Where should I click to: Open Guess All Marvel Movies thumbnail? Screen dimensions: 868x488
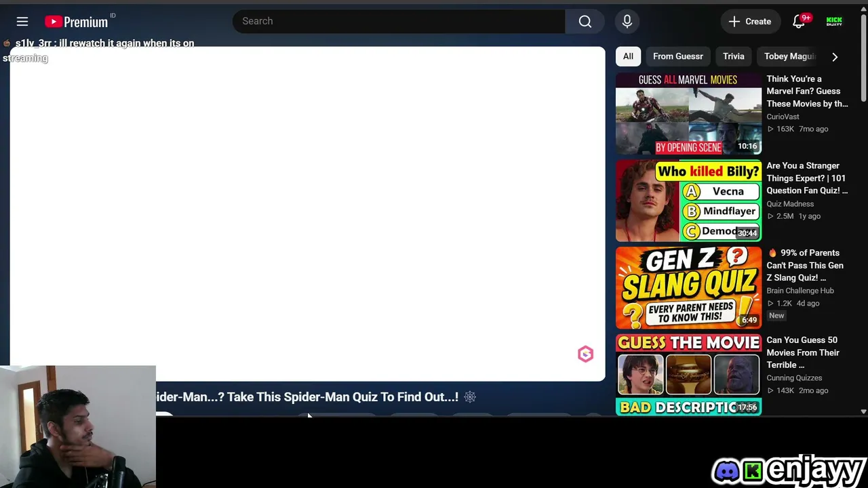(x=688, y=114)
